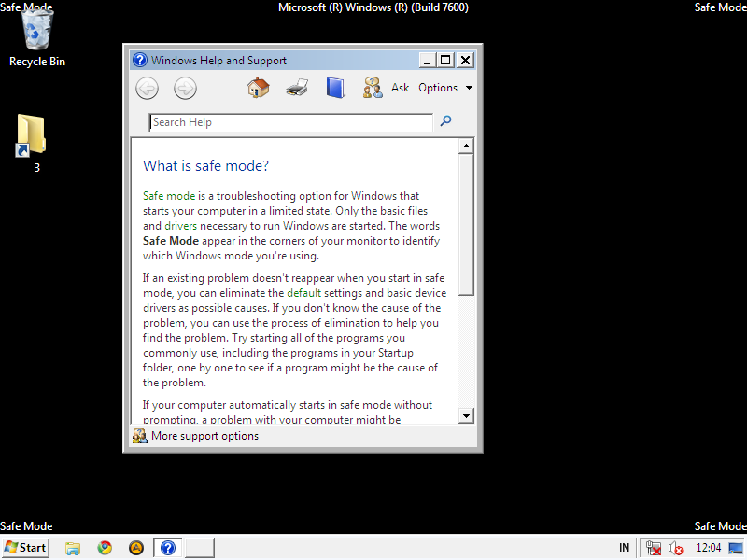Go back using the Back arrow button
The width and height of the screenshot is (747, 560).
click(x=147, y=88)
